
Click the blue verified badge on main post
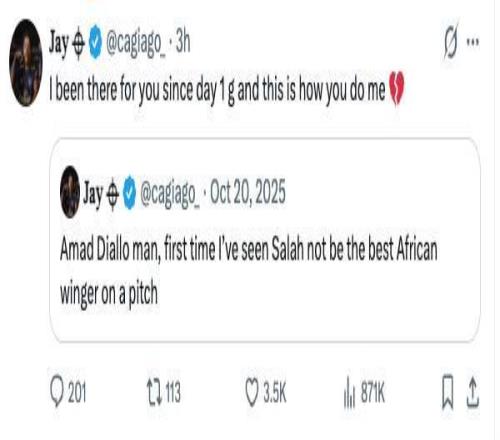point(95,42)
